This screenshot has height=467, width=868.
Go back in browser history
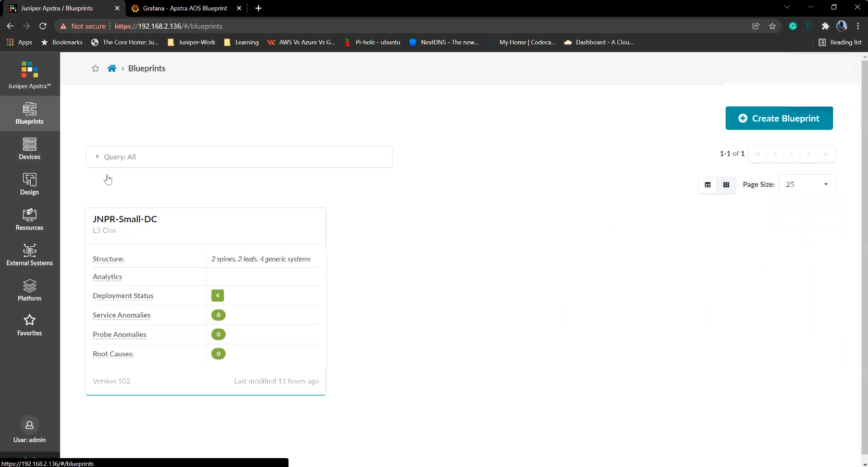(x=10, y=26)
